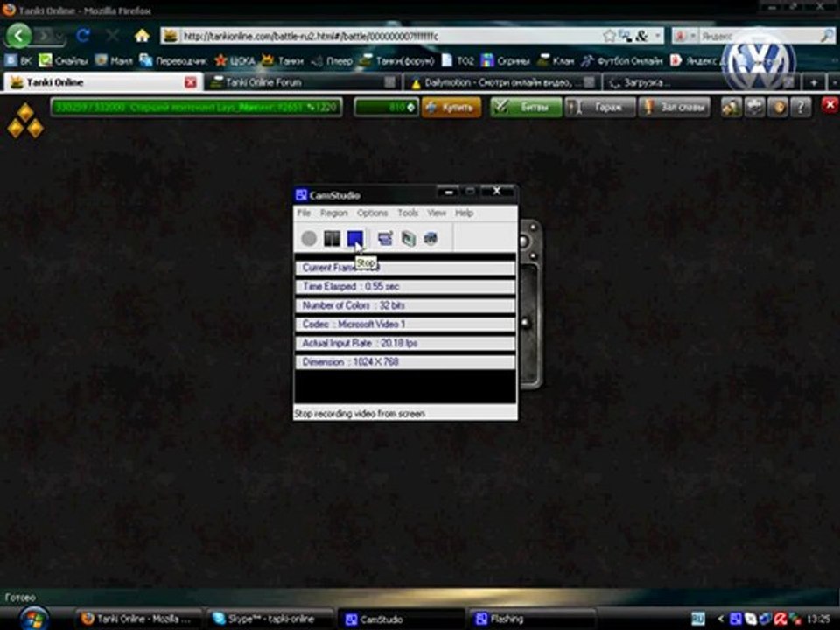Open the ВК bookmark
840x630 pixels.
pyautogui.click(x=18, y=60)
